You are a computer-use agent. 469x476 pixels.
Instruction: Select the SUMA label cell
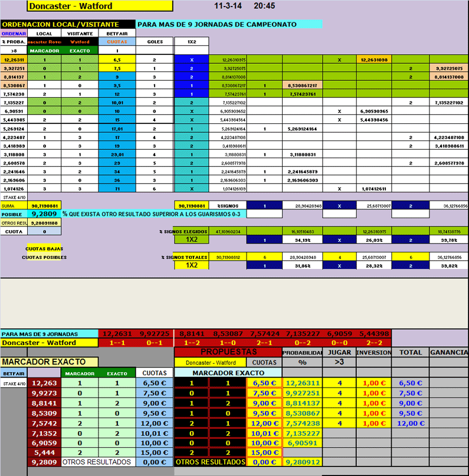click(x=14, y=206)
